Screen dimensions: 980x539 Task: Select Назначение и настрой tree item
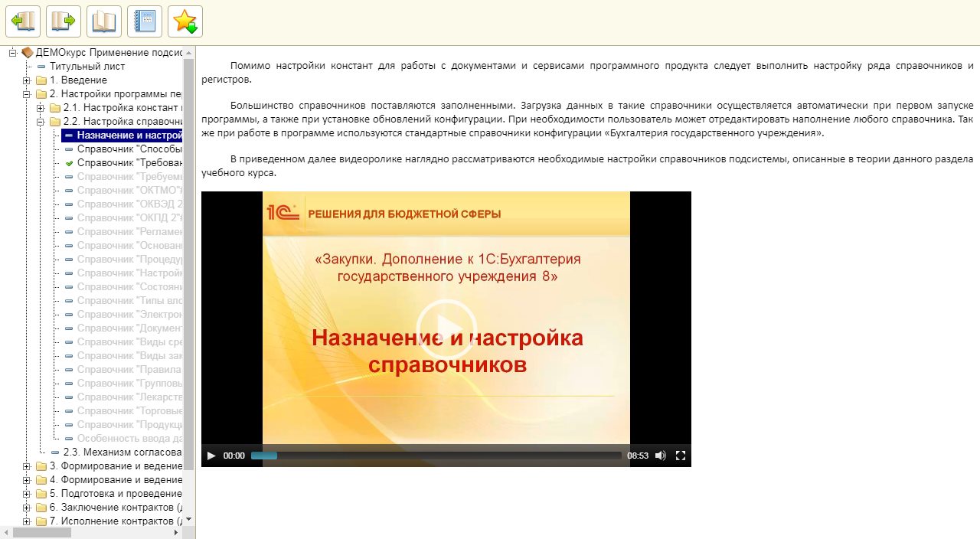pos(129,136)
